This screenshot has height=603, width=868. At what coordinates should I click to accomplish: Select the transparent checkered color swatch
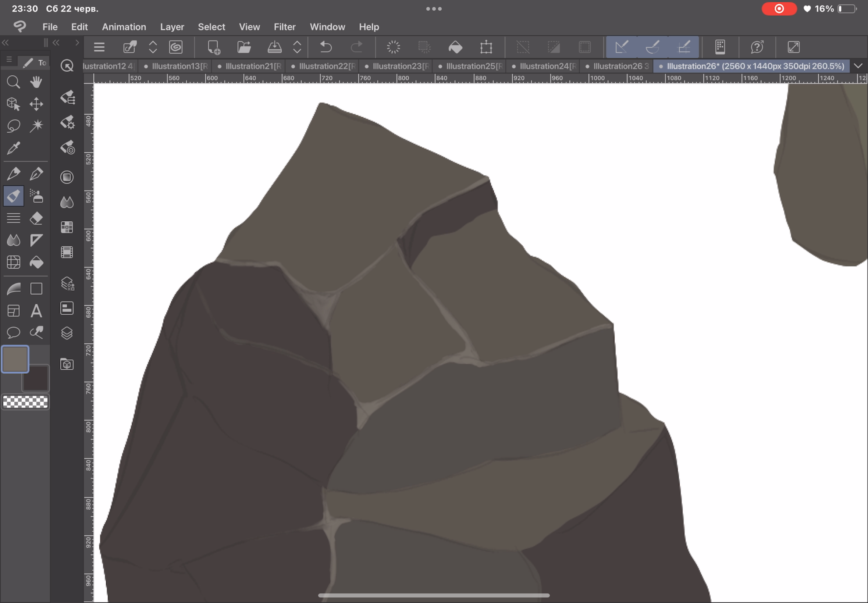(x=25, y=402)
